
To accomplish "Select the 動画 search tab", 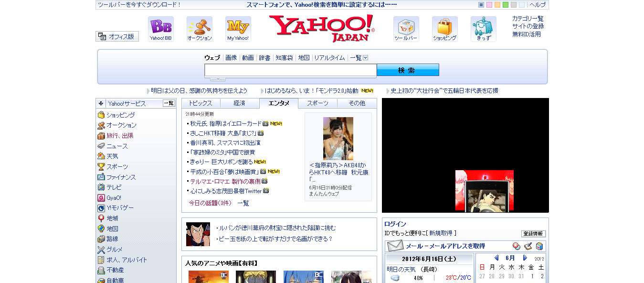I will point(248,58).
